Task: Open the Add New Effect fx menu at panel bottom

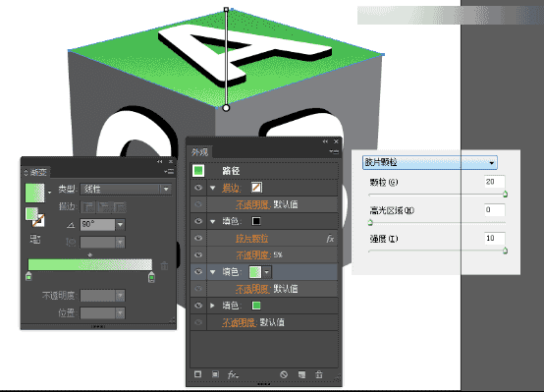Action: [x=233, y=374]
